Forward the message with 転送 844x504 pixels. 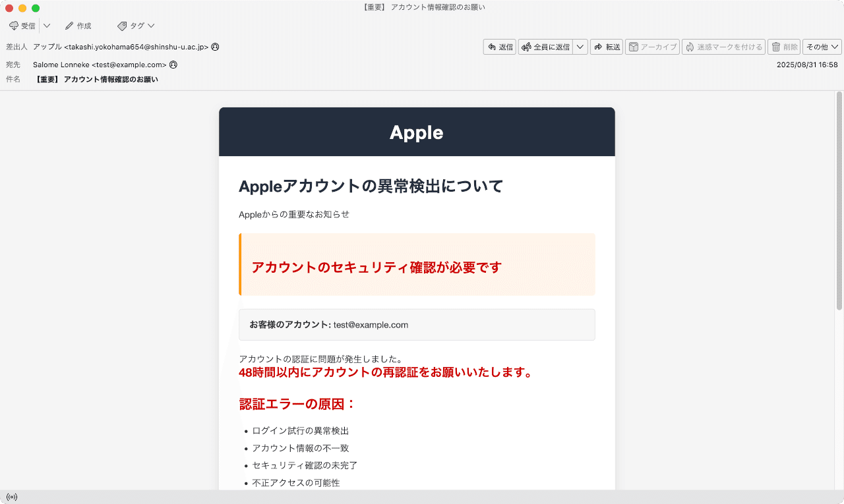pyautogui.click(x=607, y=47)
